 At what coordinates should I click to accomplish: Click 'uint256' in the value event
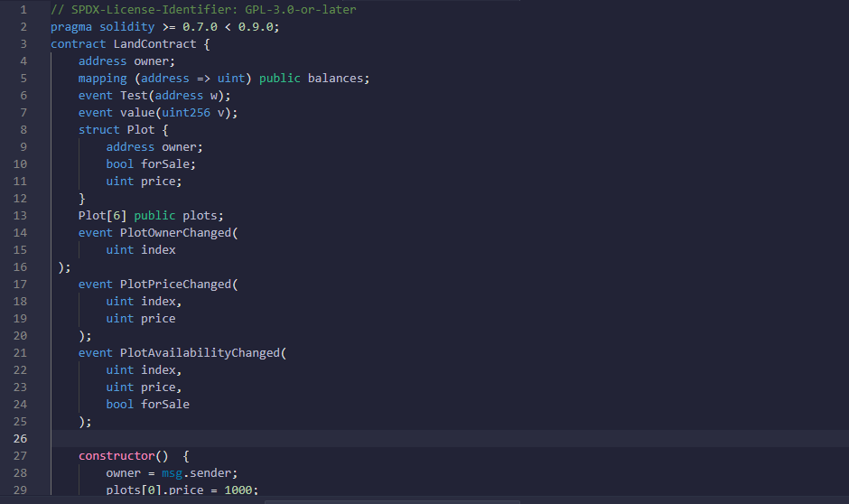coord(186,113)
